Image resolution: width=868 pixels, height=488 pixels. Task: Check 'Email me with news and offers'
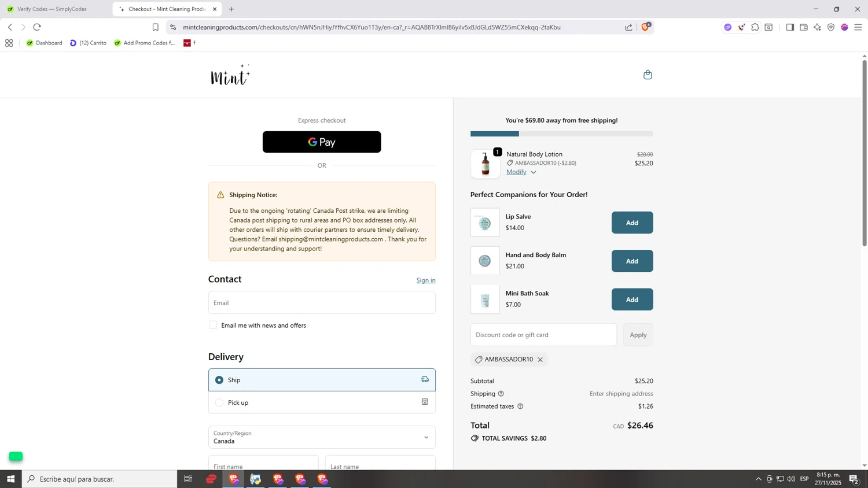[x=213, y=326]
